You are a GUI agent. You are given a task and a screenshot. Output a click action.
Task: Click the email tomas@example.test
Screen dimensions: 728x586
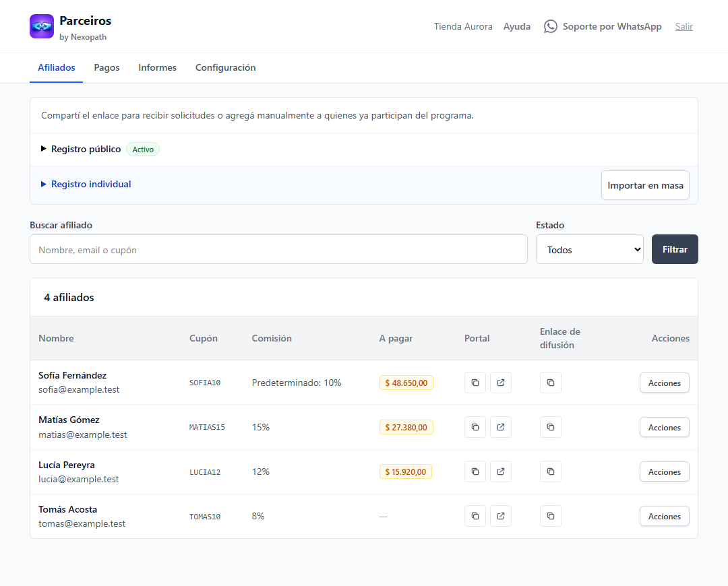(x=82, y=523)
